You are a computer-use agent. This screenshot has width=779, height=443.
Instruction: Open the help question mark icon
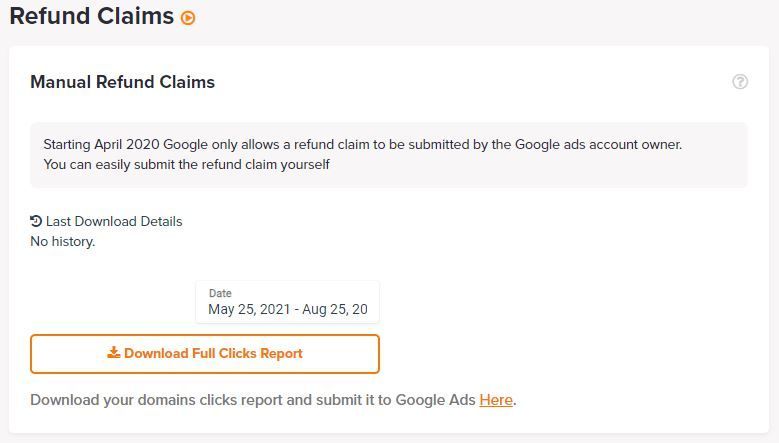[740, 82]
